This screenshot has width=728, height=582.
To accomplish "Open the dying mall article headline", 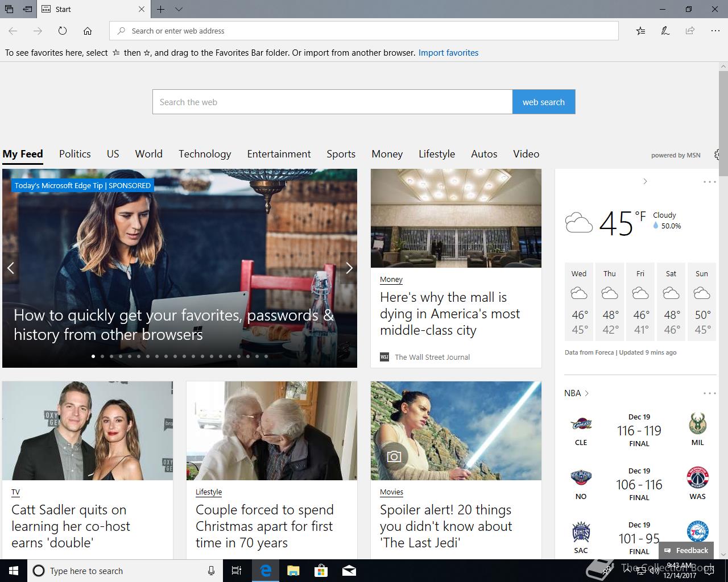I will (450, 314).
